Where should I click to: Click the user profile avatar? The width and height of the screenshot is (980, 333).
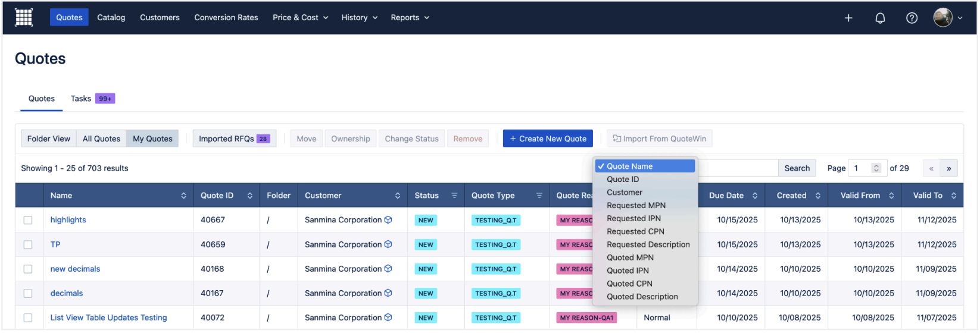[x=943, y=18]
